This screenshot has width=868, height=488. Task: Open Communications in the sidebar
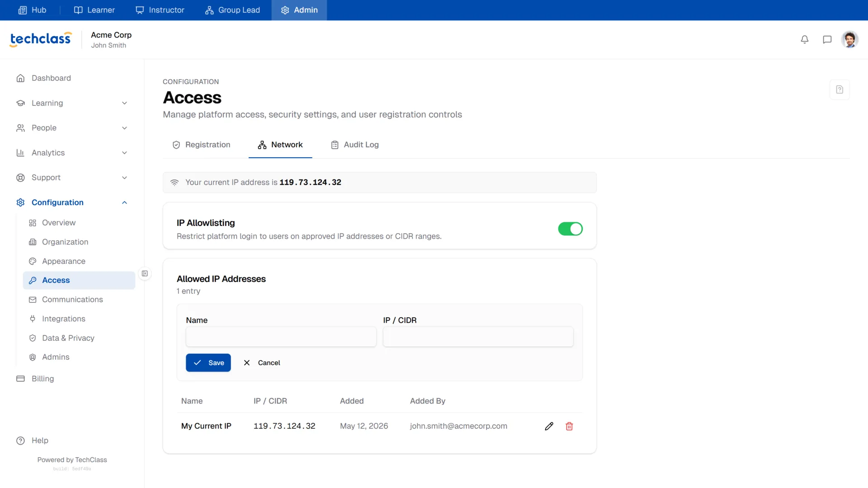[79, 300]
